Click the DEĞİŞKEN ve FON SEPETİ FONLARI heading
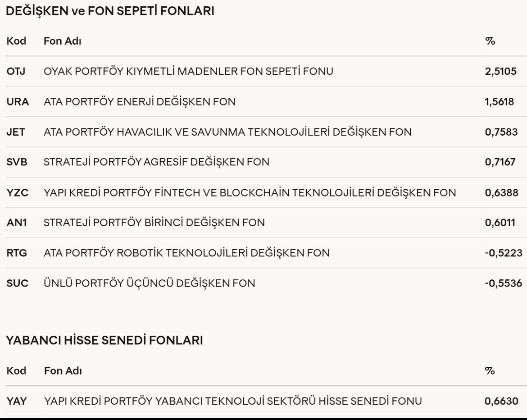 109,12
